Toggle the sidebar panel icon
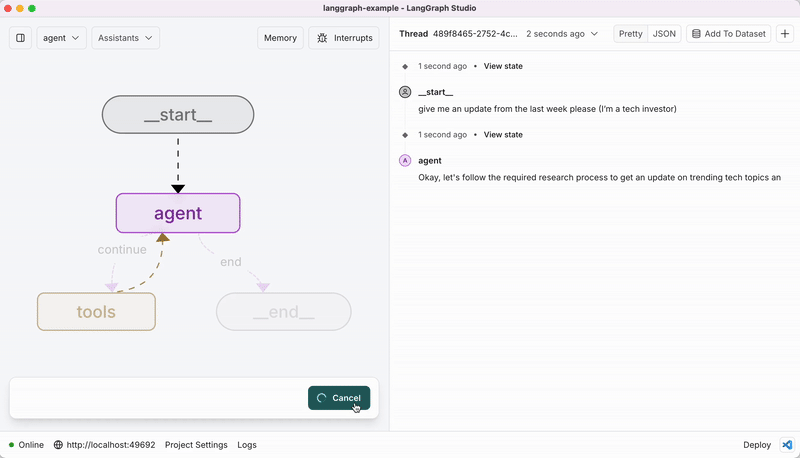Image resolution: width=800 pixels, height=458 pixels. [21, 38]
